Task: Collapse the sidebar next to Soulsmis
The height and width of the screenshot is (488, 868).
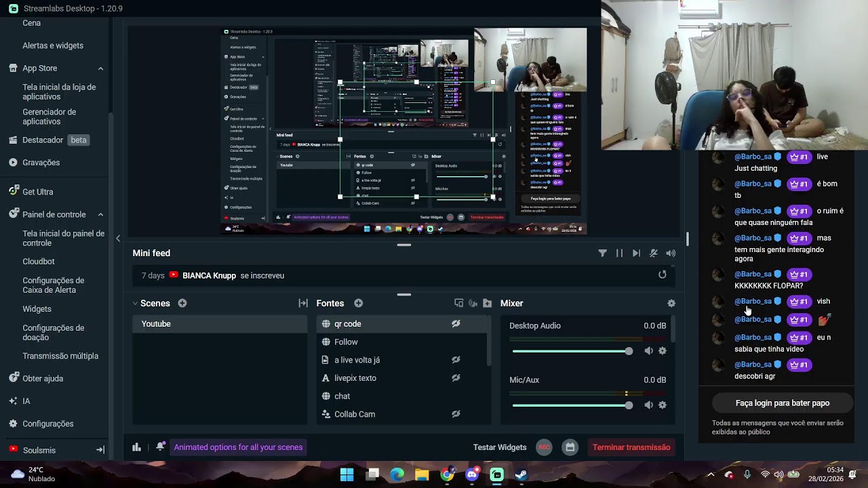Action: (x=100, y=450)
